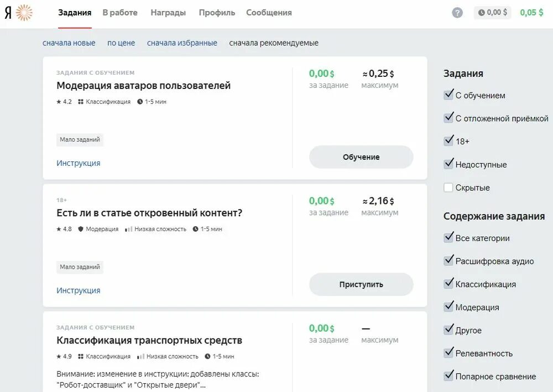
Task: Click the clock icon on pending balance
Action: point(482,13)
